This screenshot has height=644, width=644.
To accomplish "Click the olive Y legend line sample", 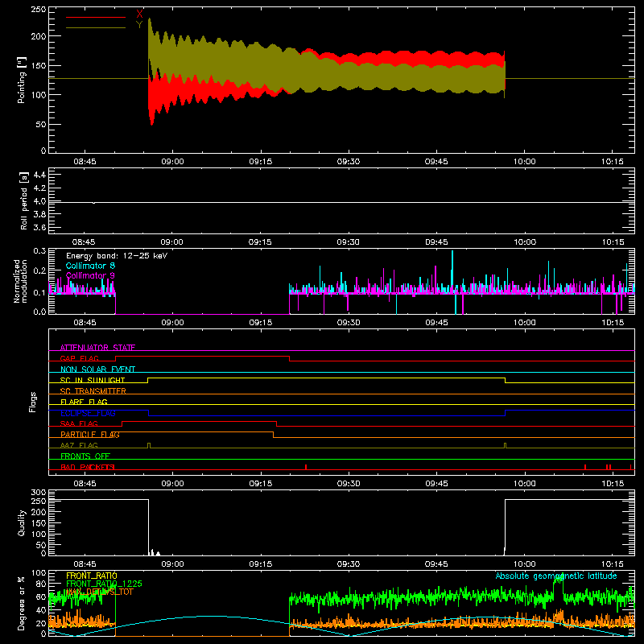I will click(96, 28).
